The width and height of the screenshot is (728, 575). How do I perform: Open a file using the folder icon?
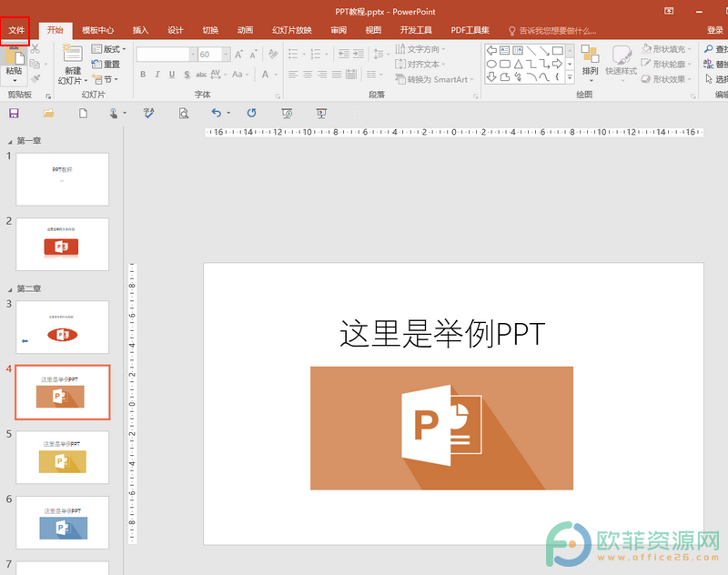click(48, 113)
